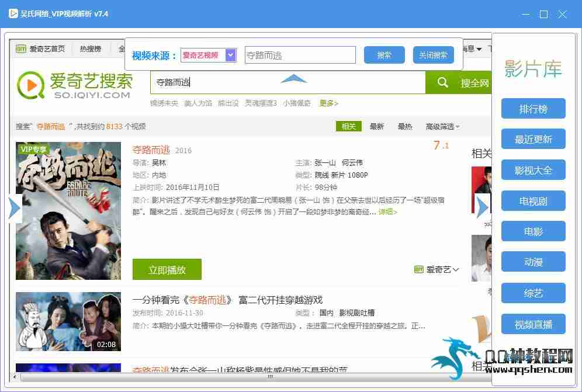Focus the popup search field containing 夺路而逃
Viewport: 582px width, 392px height.
coord(300,55)
